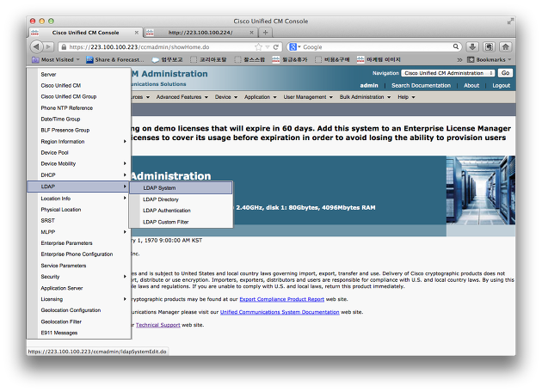Choose Date/Time Group menu entry
The height and width of the screenshot is (392, 542).
(x=79, y=119)
